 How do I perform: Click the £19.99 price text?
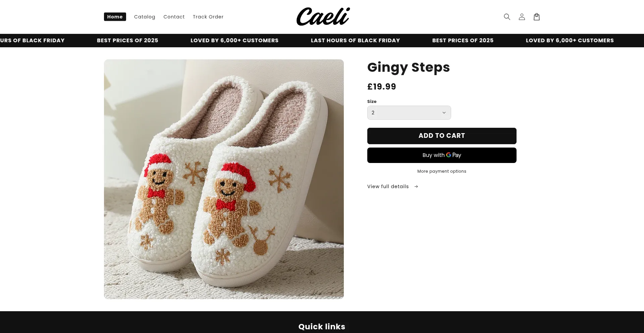click(x=381, y=87)
